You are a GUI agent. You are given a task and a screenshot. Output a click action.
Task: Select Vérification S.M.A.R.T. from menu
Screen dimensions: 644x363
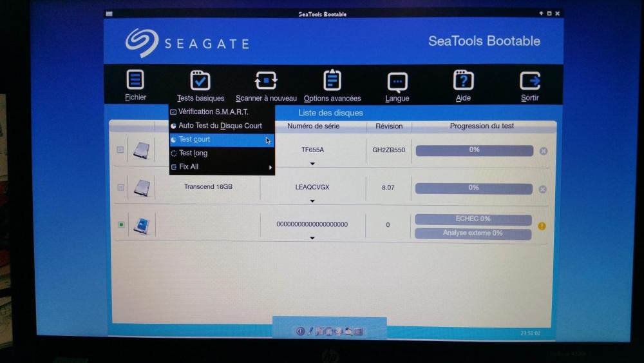222,112
